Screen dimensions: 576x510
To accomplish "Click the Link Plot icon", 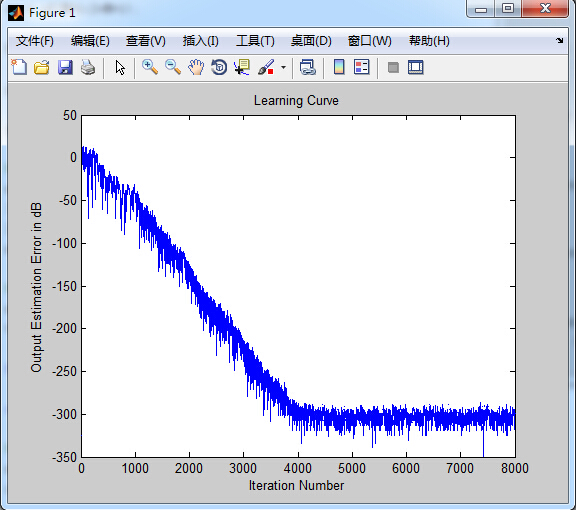I will pyautogui.click(x=307, y=68).
